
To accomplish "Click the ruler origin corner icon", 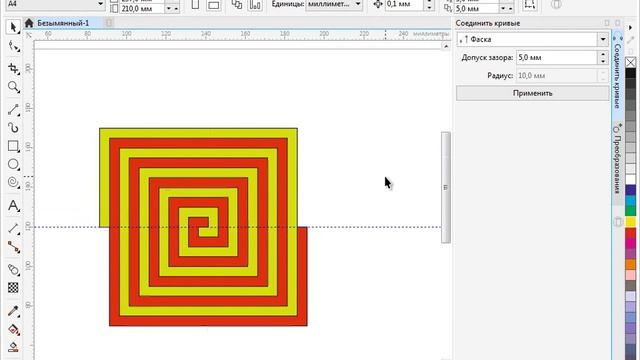I will point(29,35).
